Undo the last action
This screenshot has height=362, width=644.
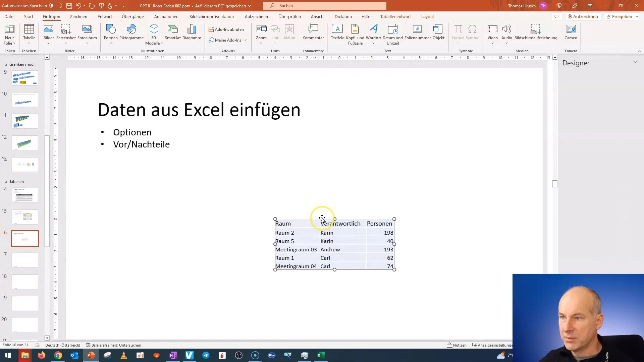(78, 6)
